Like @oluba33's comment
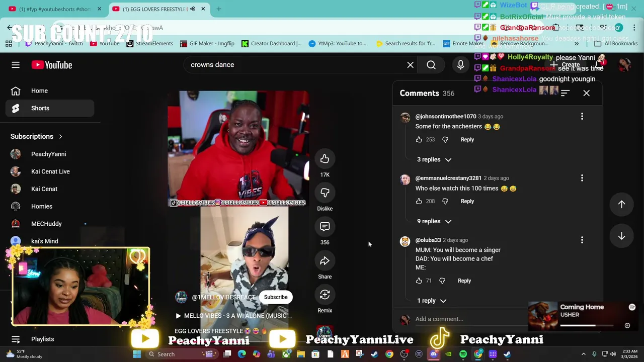 (x=419, y=281)
